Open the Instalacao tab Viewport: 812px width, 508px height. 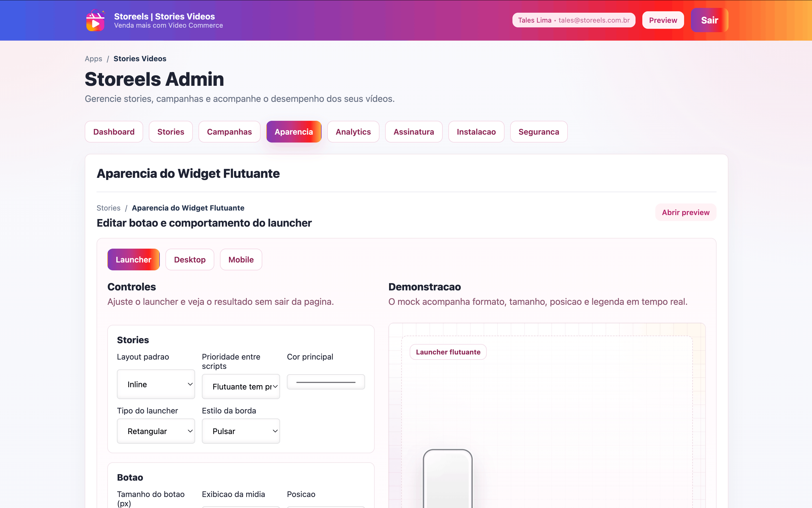pos(476,132)
